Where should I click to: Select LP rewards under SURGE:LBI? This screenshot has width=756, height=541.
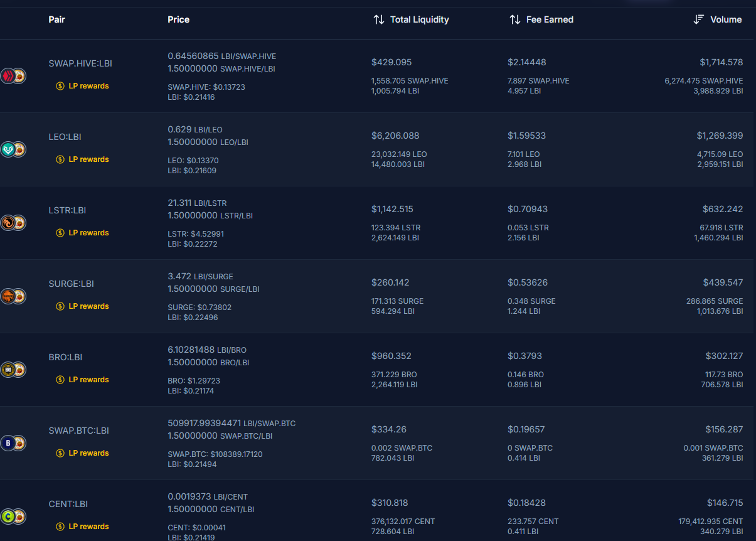pyautogui.click(x=88, y=306)
